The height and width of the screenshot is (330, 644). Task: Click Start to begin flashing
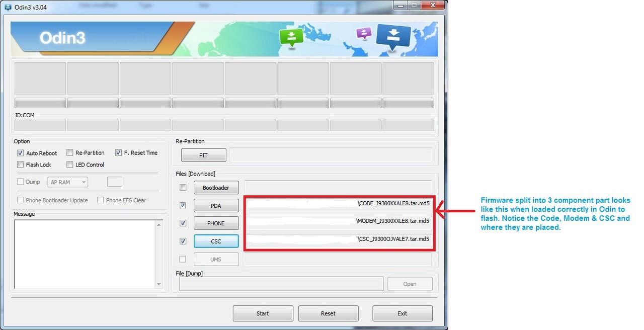point(263,313)
